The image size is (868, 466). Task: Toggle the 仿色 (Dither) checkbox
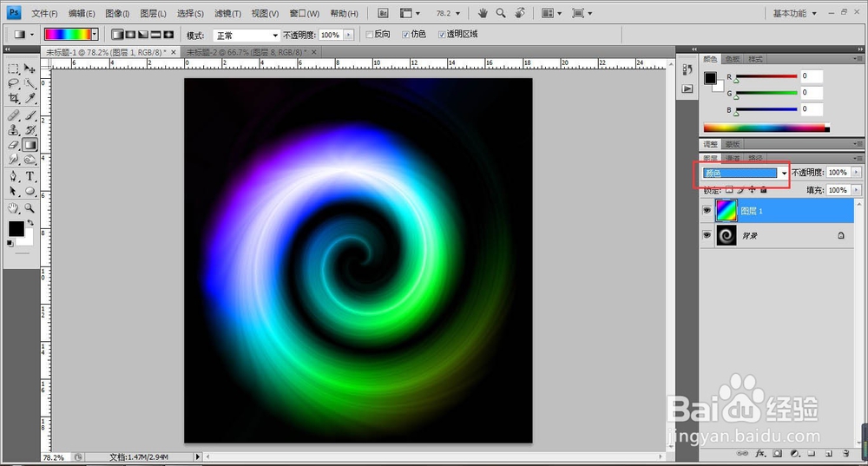(405, 35)
